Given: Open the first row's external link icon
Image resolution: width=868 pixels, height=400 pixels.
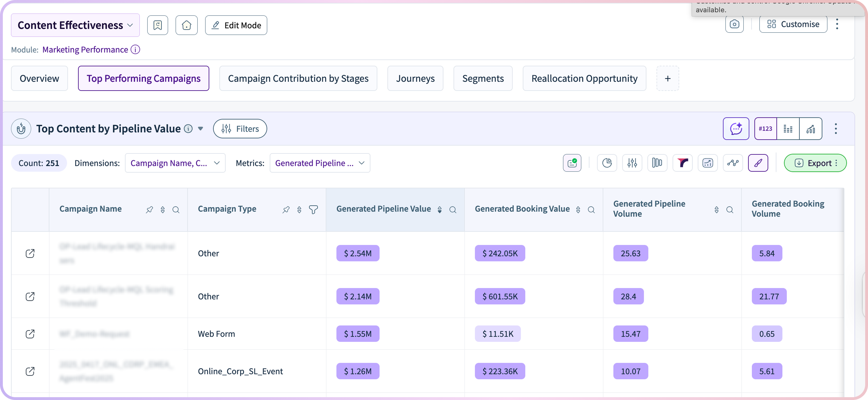Looking at the screenshot, I should pos(30,253).
